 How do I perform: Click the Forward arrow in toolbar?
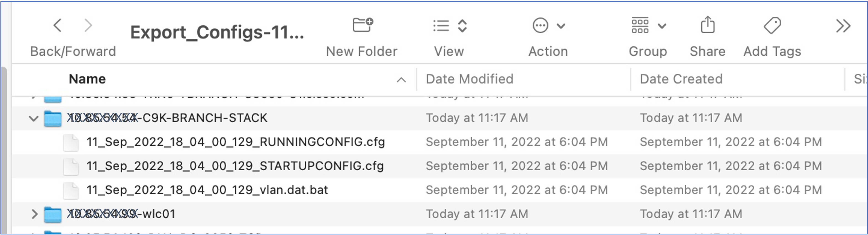(88, 26)
